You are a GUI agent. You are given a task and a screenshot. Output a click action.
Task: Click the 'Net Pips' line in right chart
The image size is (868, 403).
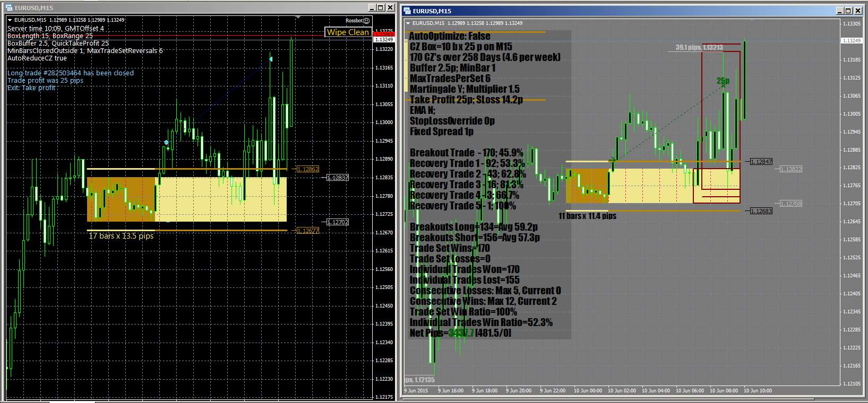(460, 333)
